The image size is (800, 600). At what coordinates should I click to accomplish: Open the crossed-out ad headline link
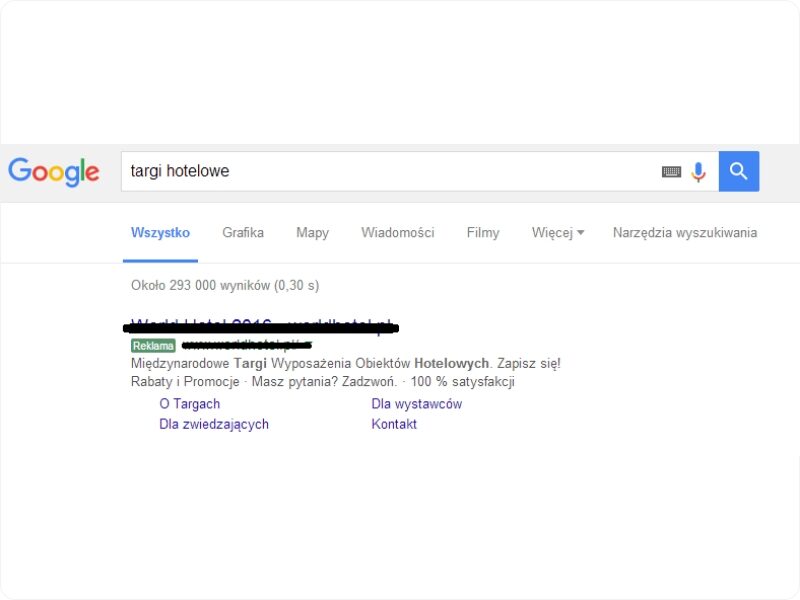(264, 326)
